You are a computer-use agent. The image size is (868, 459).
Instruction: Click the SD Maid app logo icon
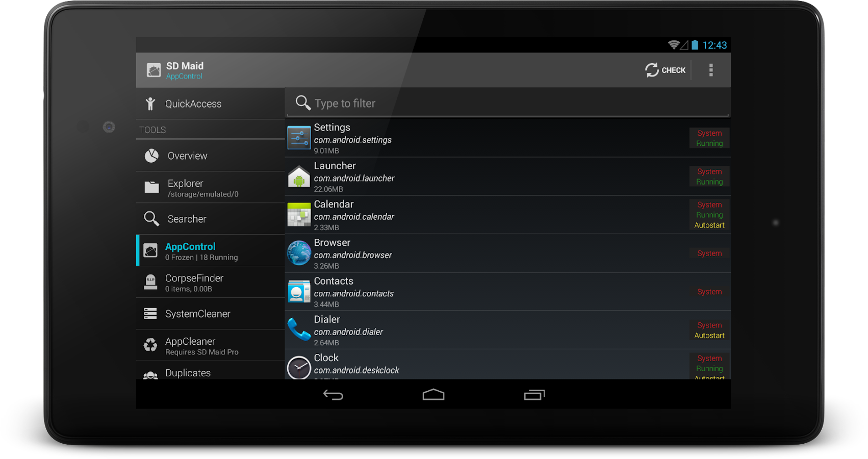154,70
